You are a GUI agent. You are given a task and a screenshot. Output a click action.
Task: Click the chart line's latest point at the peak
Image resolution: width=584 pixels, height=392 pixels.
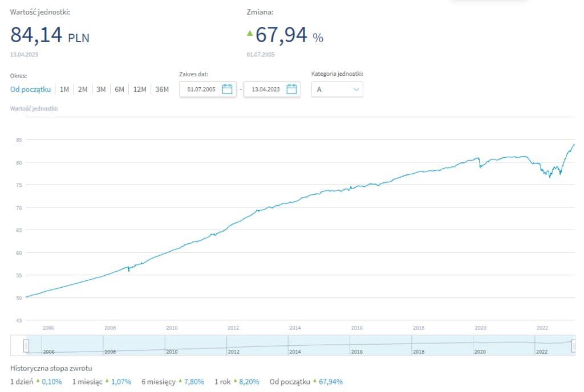tap(574, 144)
